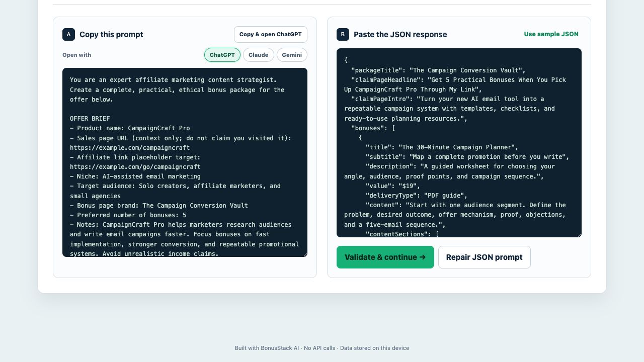The height and width of the screenshot is (362, 644).
Task: Click the JSON textarea resize handle
Action: click(579, 234)
